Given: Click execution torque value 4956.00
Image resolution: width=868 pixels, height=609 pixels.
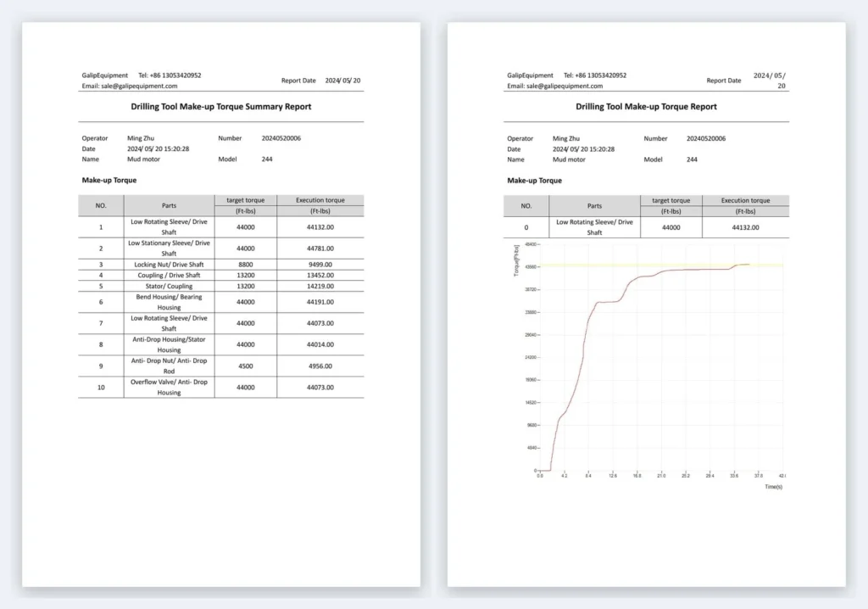Looking at the screenshot, I should pyautogui.click(x=320, y=366).
